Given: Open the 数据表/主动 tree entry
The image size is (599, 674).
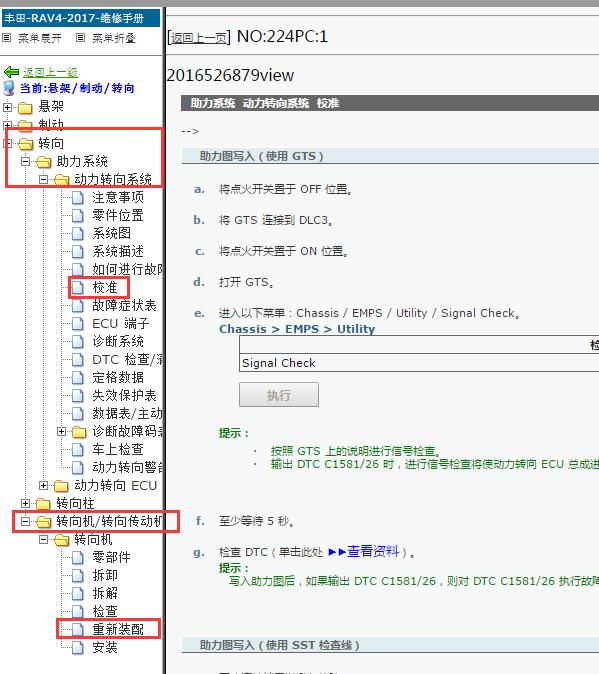Looking at the screenshot, I should [128, 414].
